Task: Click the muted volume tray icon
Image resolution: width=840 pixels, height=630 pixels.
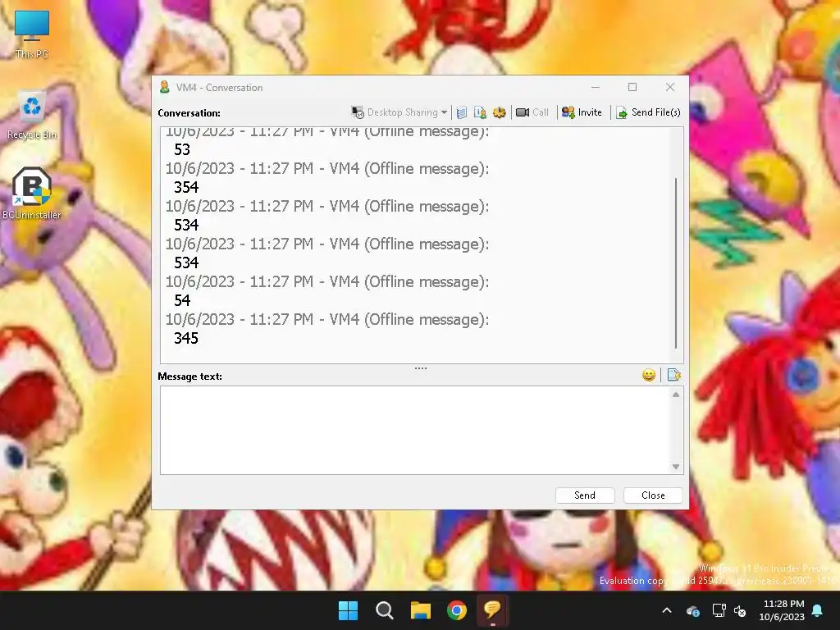Action: point(741,610)
